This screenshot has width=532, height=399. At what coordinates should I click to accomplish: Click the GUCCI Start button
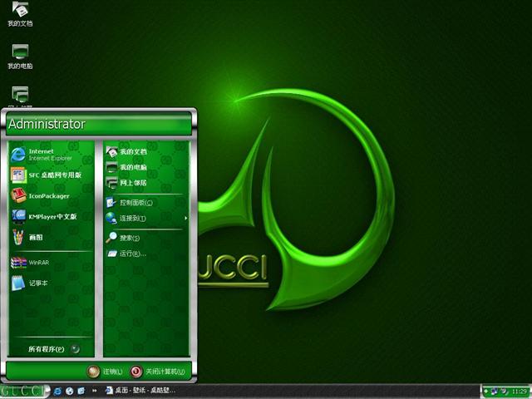click(24, 392)
